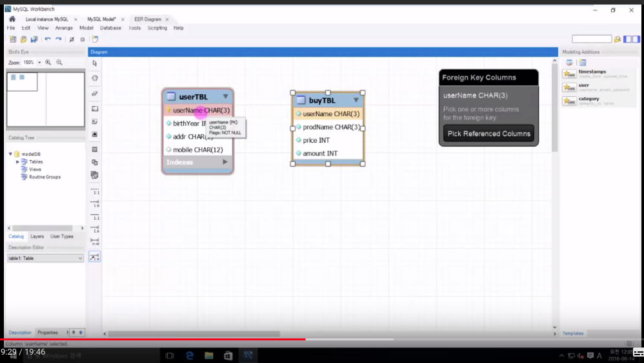Viewport: 644px width, 363px height.
Task: Select the insert image tool
Action: [x=95, y=134]
